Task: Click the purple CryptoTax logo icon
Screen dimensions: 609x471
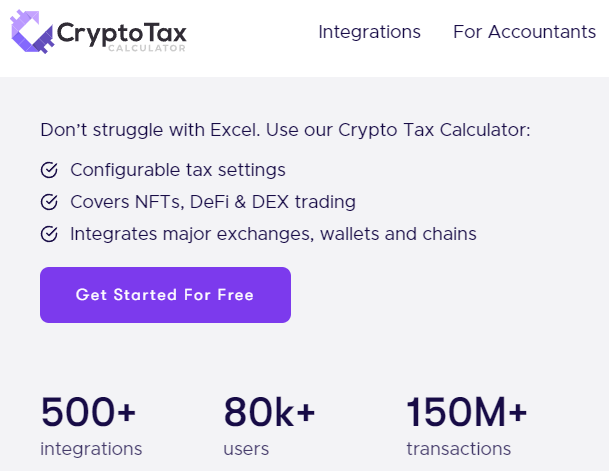Action: [x=32, y=32]
